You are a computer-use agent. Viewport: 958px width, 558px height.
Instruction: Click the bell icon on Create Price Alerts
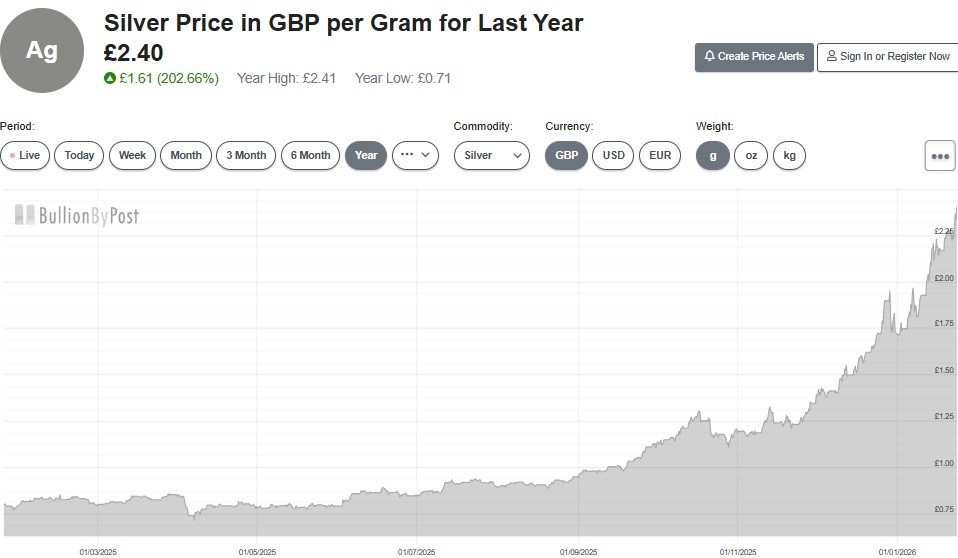click(709, 57)
